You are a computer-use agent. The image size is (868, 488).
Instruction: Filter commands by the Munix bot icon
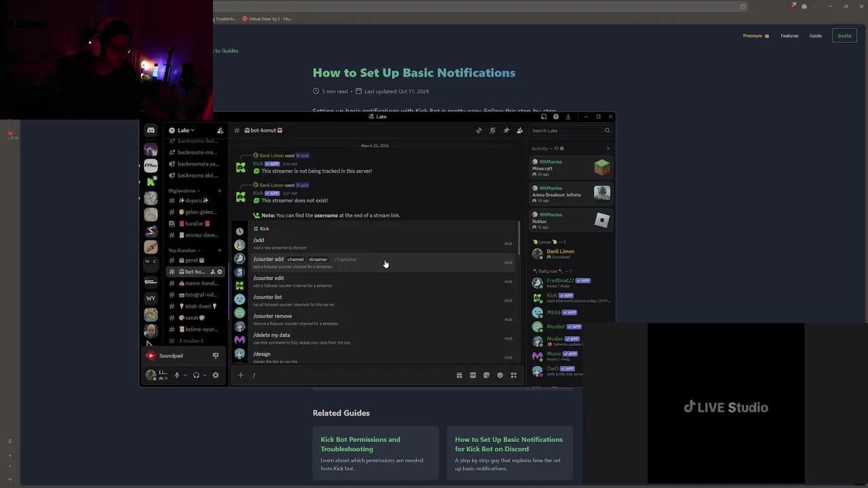(239, 340)
